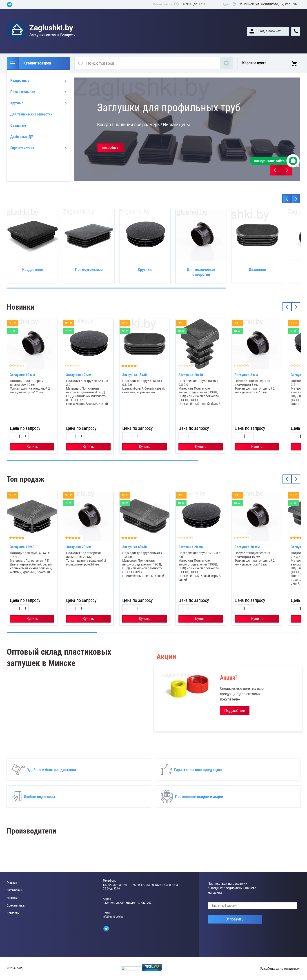Go to next banner slide arrow

[x=287, y=170]
